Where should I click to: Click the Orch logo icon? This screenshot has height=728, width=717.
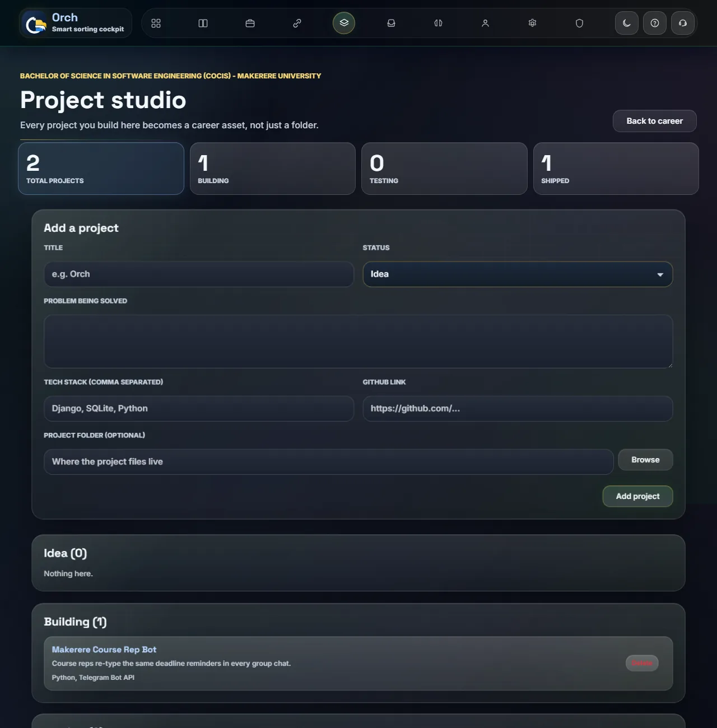tap(36, 24)
